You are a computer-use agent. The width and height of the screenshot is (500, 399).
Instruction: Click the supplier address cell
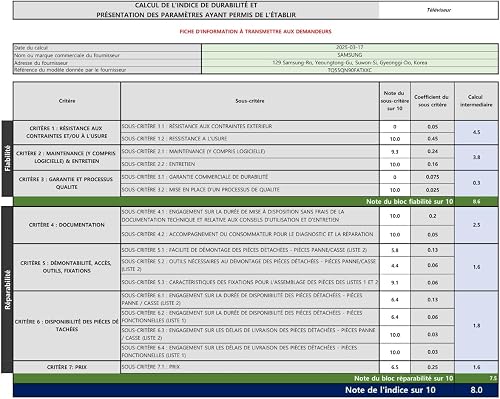pyautogui.click(x=350, y=63)
